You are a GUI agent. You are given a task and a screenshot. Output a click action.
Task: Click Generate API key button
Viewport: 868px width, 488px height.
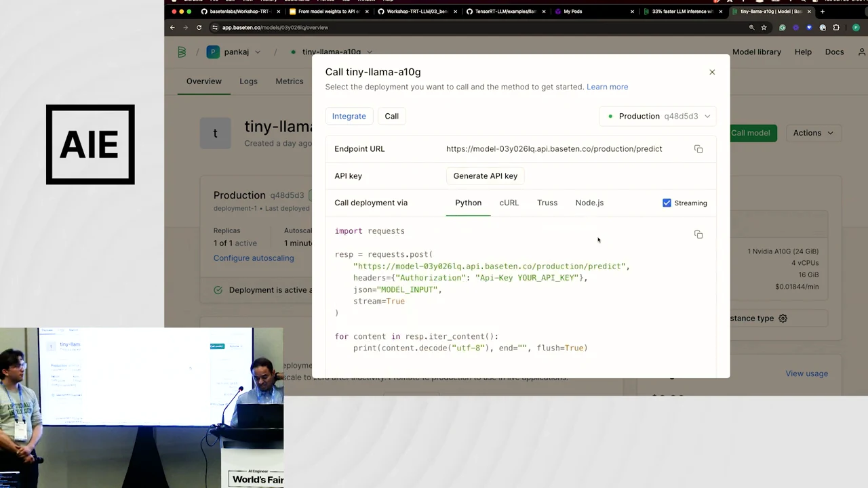pyautogui.click(x=485, y=176)
